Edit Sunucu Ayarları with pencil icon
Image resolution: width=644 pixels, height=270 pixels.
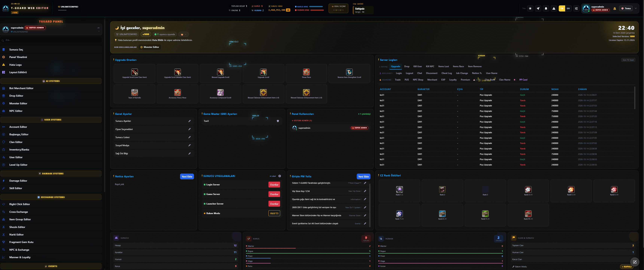tap(189, 121)
